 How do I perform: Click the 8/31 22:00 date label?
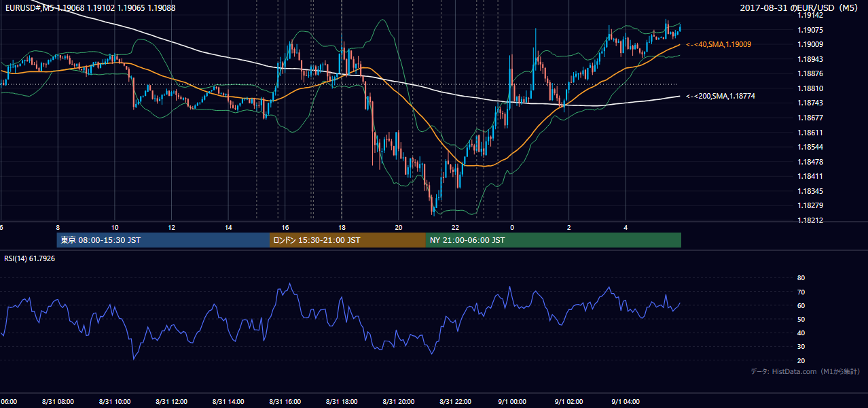point(456,402)
